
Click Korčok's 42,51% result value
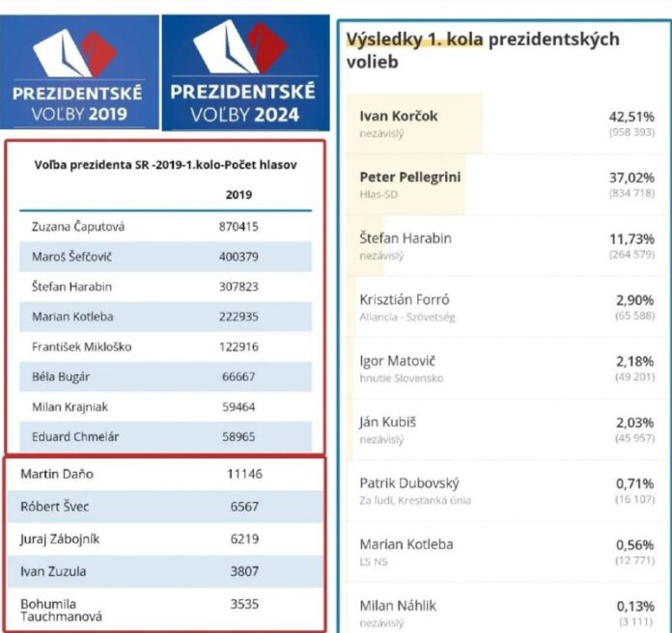[x=630, y=116]
